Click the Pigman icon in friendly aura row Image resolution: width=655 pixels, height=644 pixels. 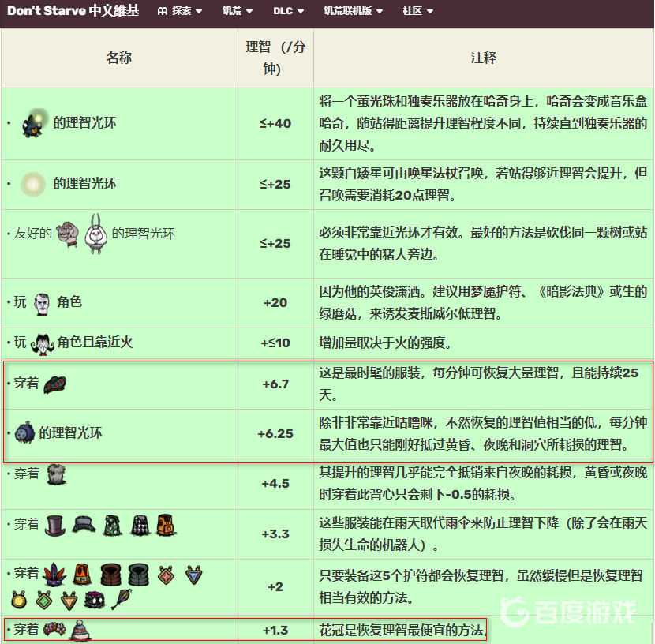69,233
